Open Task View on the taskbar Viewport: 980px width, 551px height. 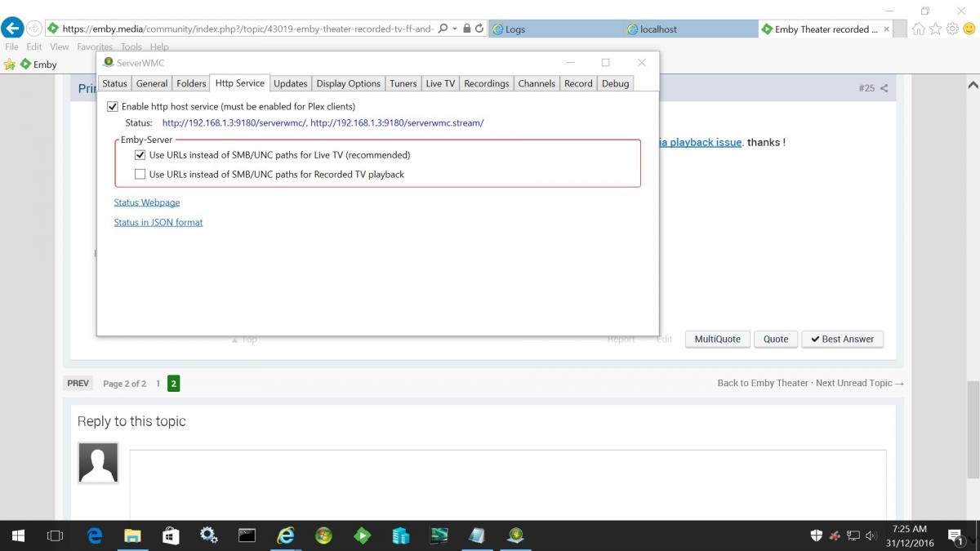click(56, 535)
